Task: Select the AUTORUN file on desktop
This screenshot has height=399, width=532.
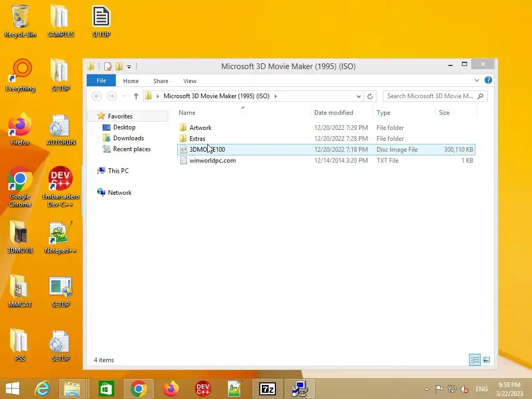Action: point(60,129)
